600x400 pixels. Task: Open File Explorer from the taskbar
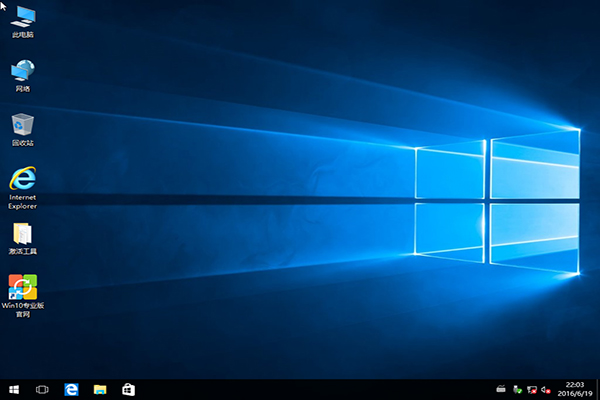(x=100, y=389)
